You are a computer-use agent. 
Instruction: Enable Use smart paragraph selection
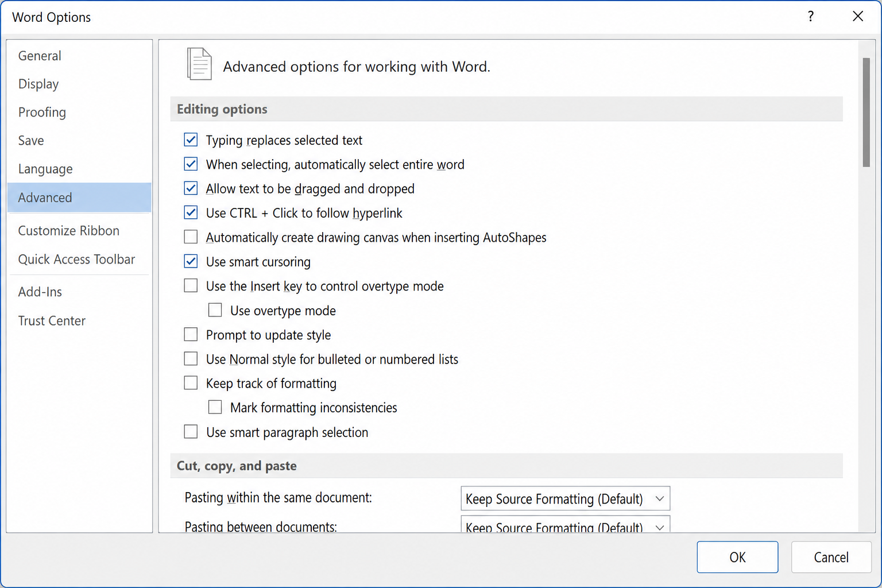click(191, 432)
